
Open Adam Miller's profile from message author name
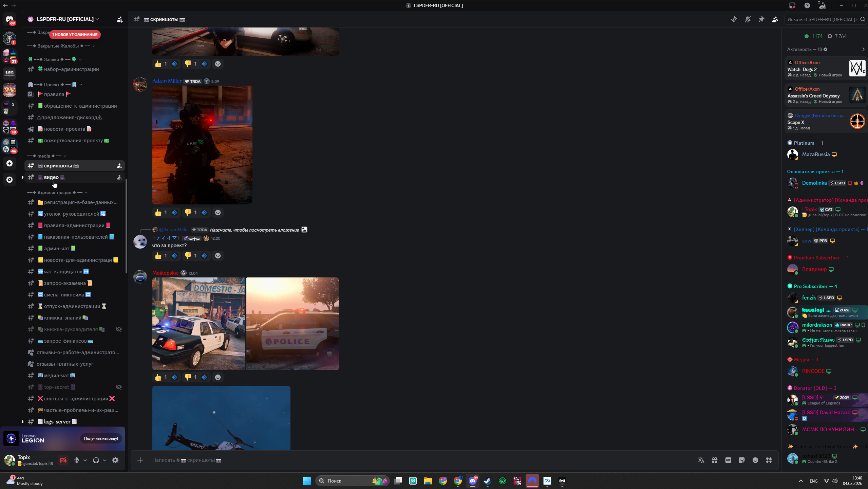167,81
